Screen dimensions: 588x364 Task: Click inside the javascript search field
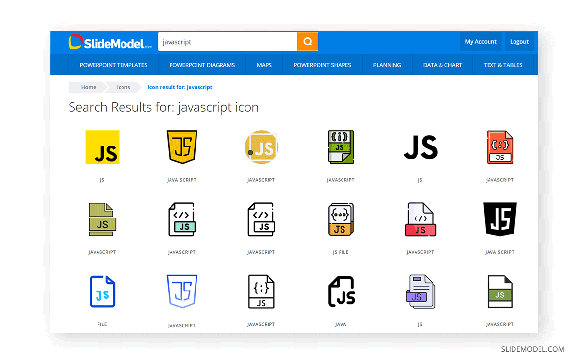click(x=225, y=42)
